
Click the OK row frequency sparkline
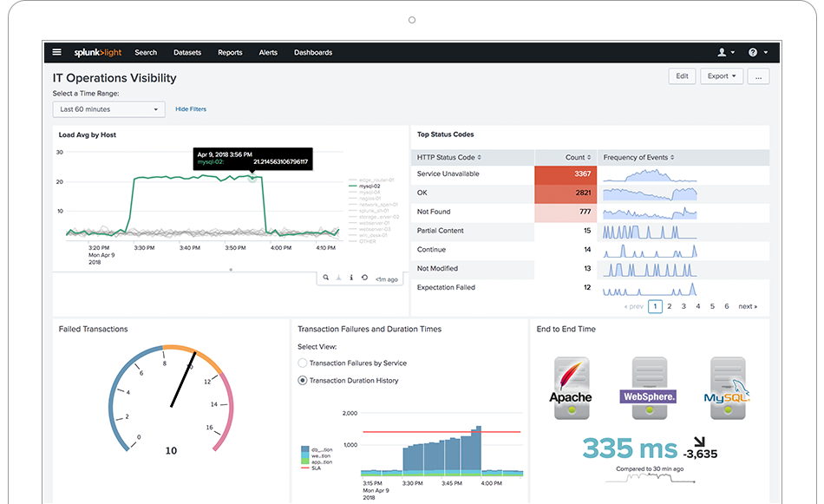pyautogui.click(x=650, y=193)
